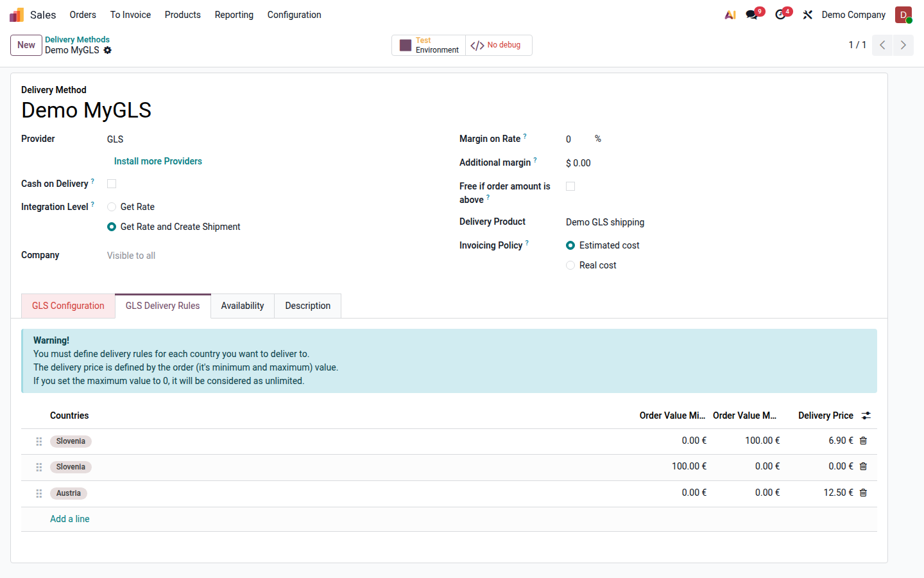This screenshot has width=924, height=578.
Task: Open the developer tools wrench icon
Action: click(x=808, y=15)
